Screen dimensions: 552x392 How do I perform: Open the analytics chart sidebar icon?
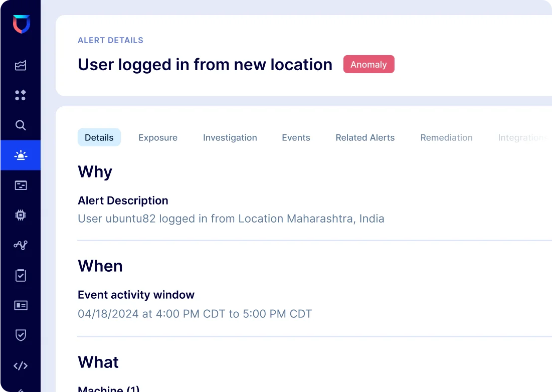(21, 65)
